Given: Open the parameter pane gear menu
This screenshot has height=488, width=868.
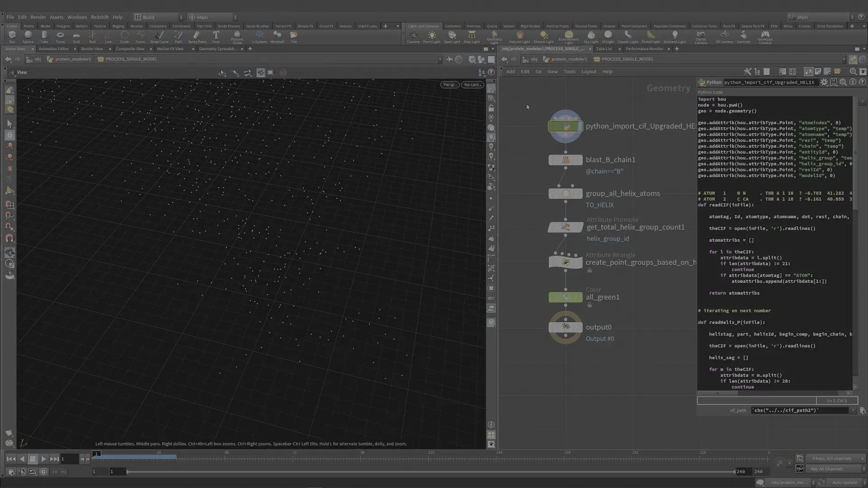Looking at the screenshot, I should pyautogui.click(x=824, y=82).
